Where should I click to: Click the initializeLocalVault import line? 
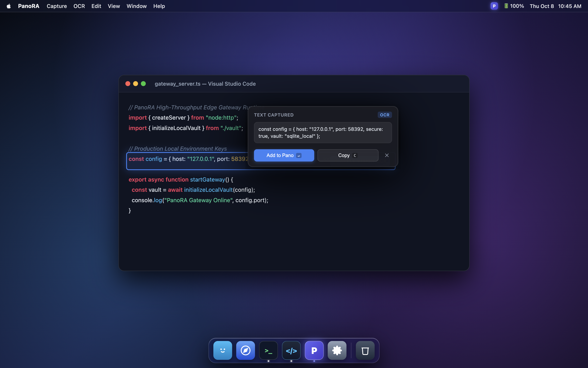(186, 128)
